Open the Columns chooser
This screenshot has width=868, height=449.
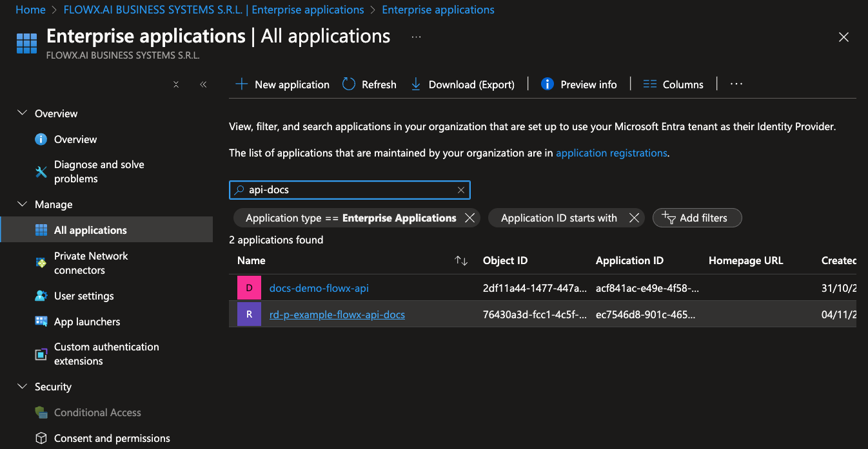point(673,84)
